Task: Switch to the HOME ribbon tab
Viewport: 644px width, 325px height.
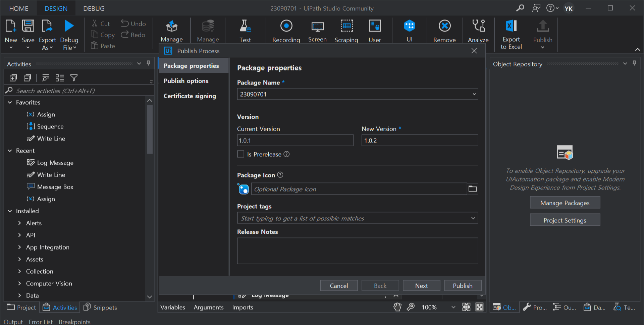Action: (19, 8)
